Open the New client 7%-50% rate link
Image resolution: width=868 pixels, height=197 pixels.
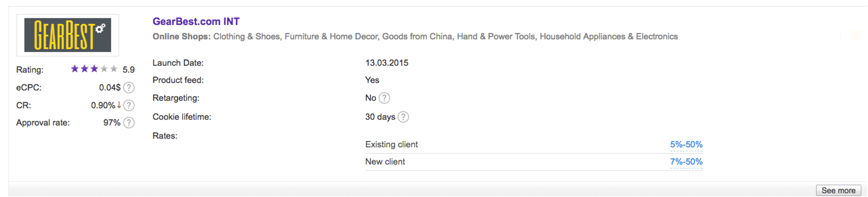coord(686,162)
